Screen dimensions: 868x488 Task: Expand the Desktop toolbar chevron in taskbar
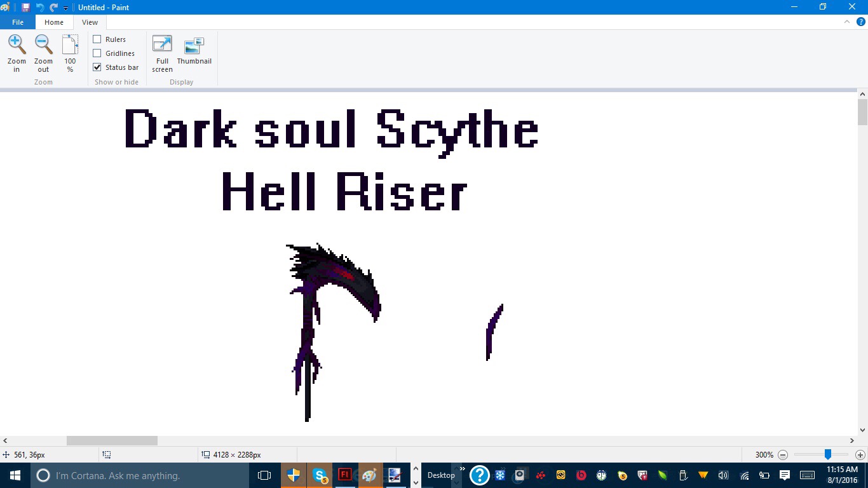click(x=463, y=469)
